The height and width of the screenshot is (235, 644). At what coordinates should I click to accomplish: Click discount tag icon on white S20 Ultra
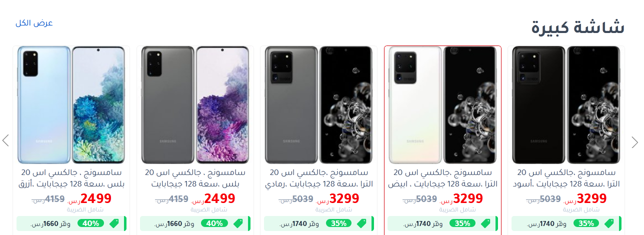click(x=485, y=223)
